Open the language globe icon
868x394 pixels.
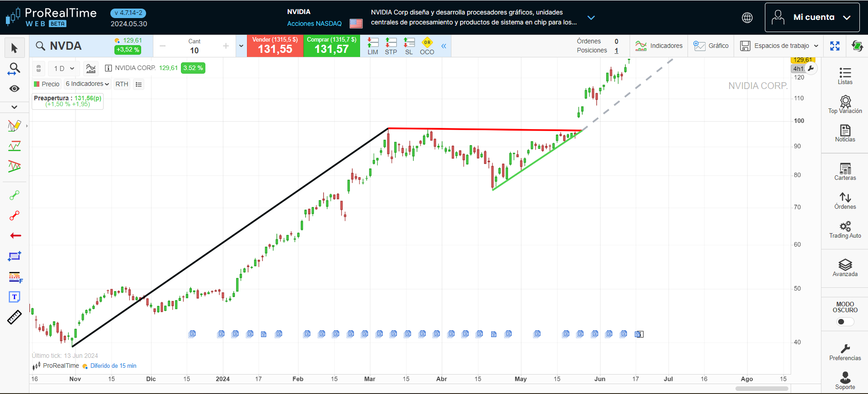[x=747, y=18]
